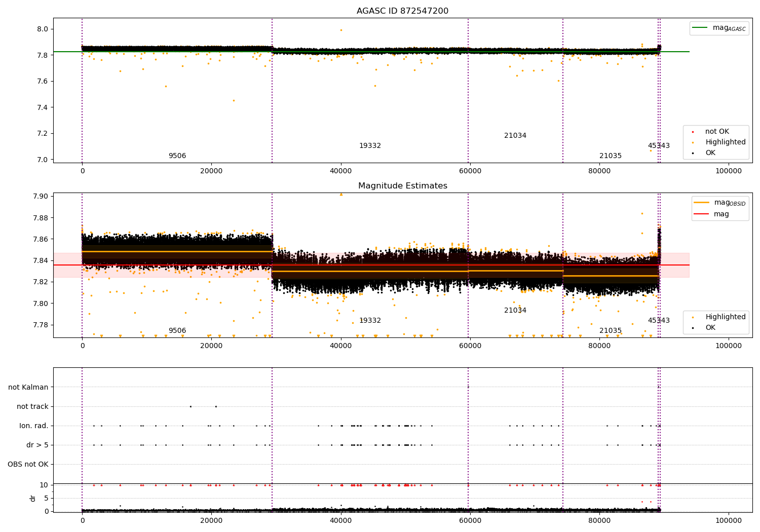
Task: Click the '21034' obsid label in middle plot
Action: tap(515, 311)
